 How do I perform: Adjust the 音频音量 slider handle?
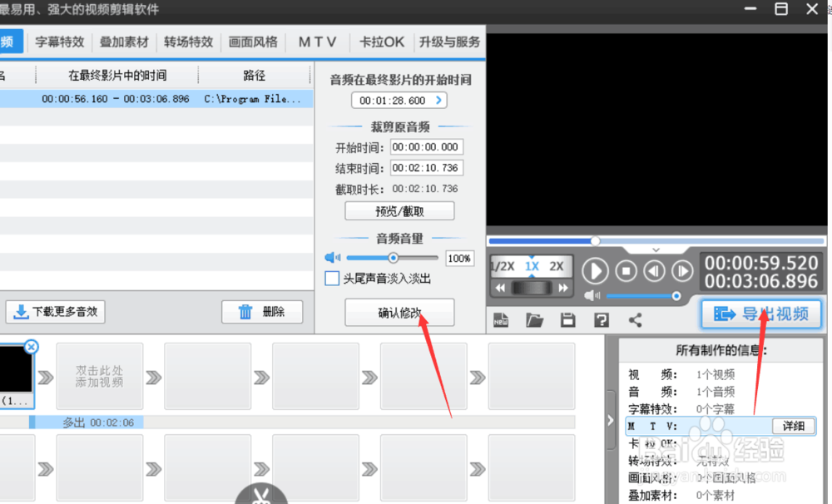pyautogui.click(x=394, y=258)
